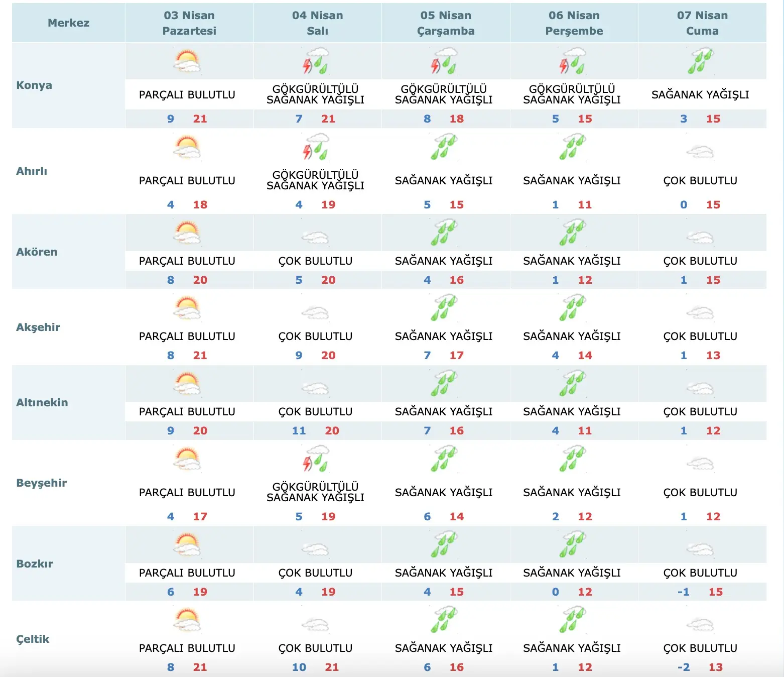Viewport: 784px width, 677px height.
Task: Click Akşehir's rain icon for 05 Nisan
Action: pyautogui.click(x=444, y=308)
